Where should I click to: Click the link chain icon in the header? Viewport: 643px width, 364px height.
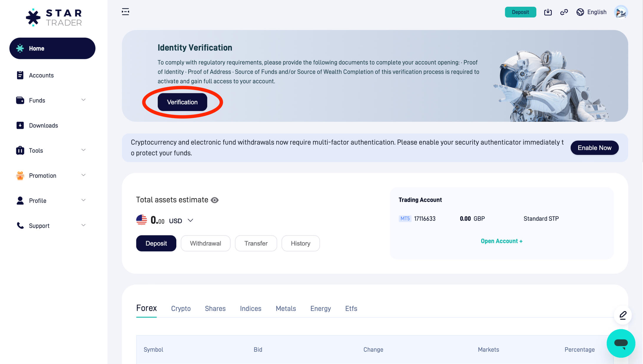564,12
